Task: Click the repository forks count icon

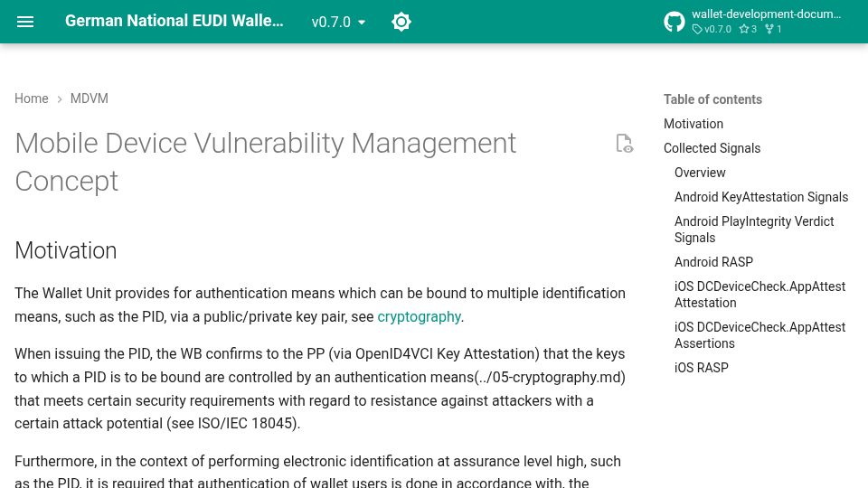Action: (769, 29)
